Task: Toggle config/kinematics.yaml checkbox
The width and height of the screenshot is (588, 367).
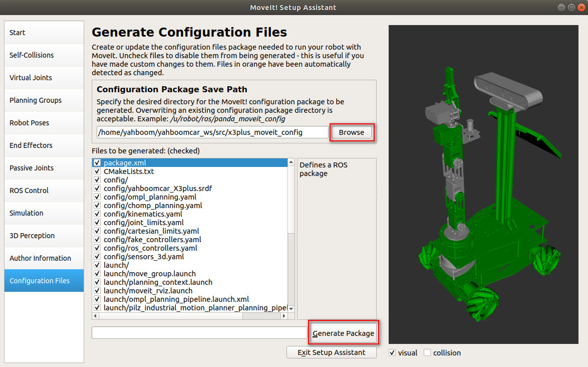Action: (97, 214)
